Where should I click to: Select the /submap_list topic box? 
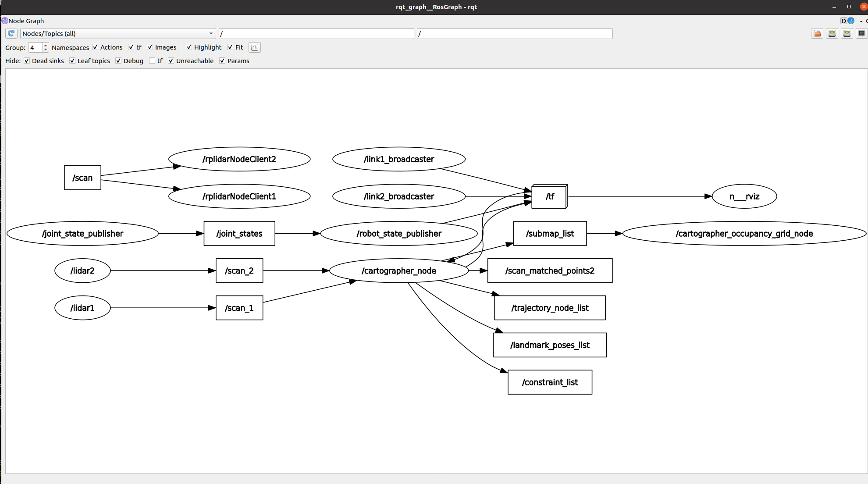point(550,234)
